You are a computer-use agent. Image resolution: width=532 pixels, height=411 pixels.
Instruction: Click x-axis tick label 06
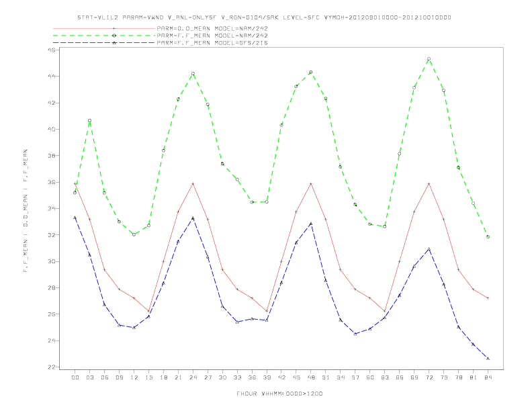tap(105, 377)
